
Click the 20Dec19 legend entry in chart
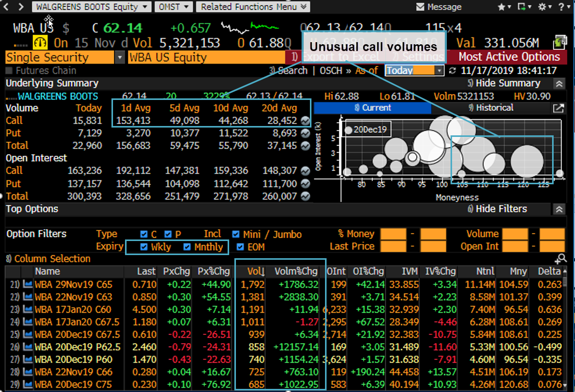click(x=366, y=130)
